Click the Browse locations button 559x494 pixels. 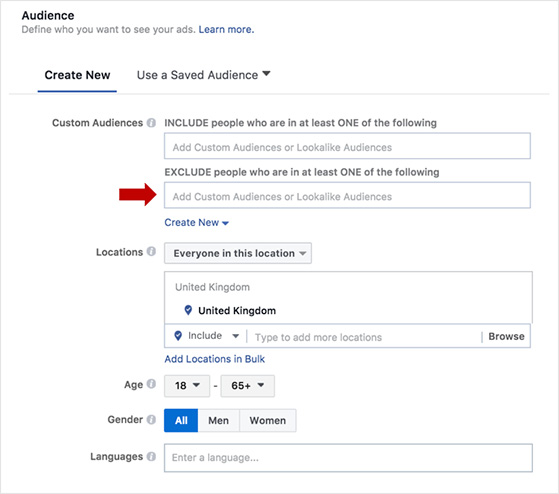coord(506,336)
